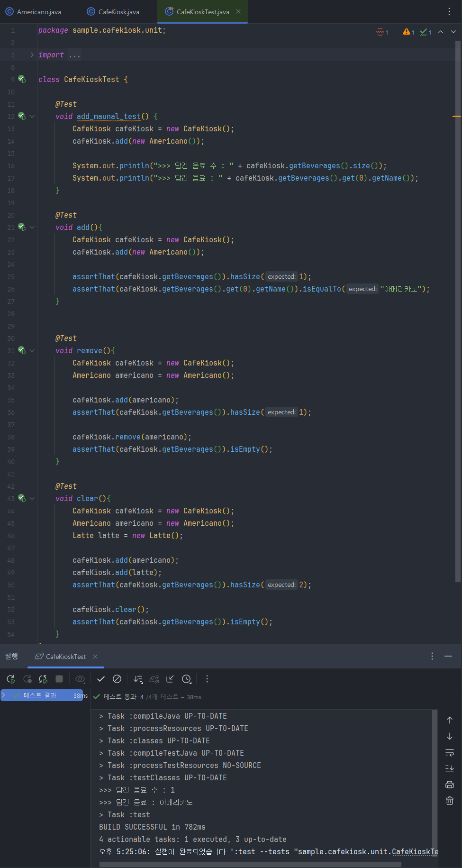Collapse the clear() method fold
This screenshot has width=462, height=868.
32,498
